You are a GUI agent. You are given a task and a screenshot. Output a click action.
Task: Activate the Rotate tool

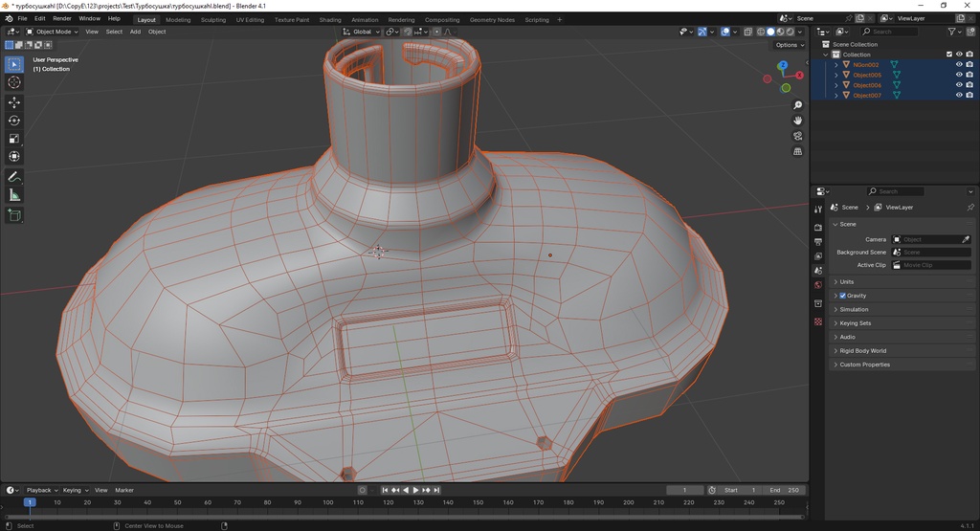tap(14, 121)
